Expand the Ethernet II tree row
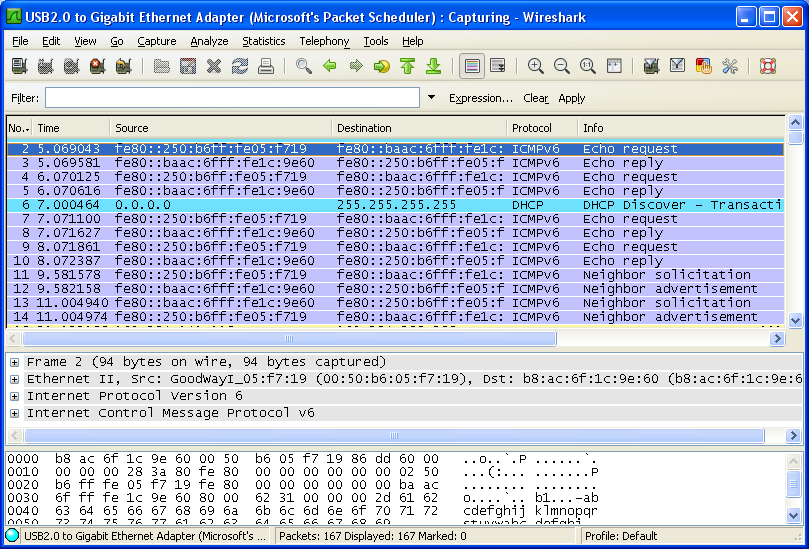The width and height of the screenshot is (809, 549). 14,379
